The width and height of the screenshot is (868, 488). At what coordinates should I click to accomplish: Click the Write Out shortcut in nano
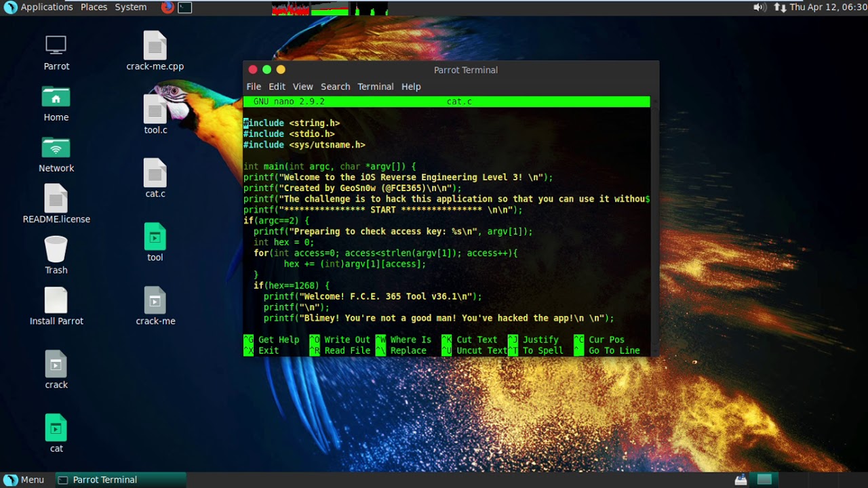340,340
